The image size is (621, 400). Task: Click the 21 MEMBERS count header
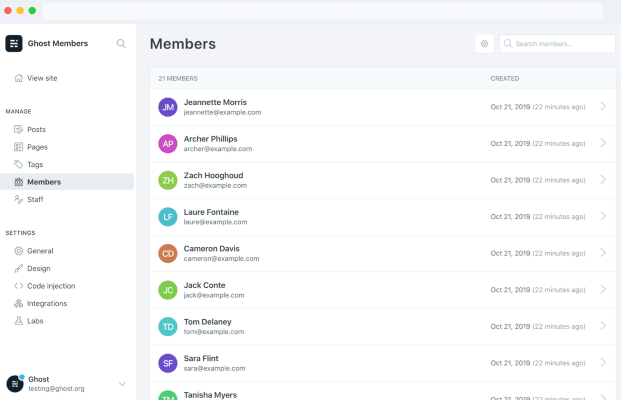178,78
